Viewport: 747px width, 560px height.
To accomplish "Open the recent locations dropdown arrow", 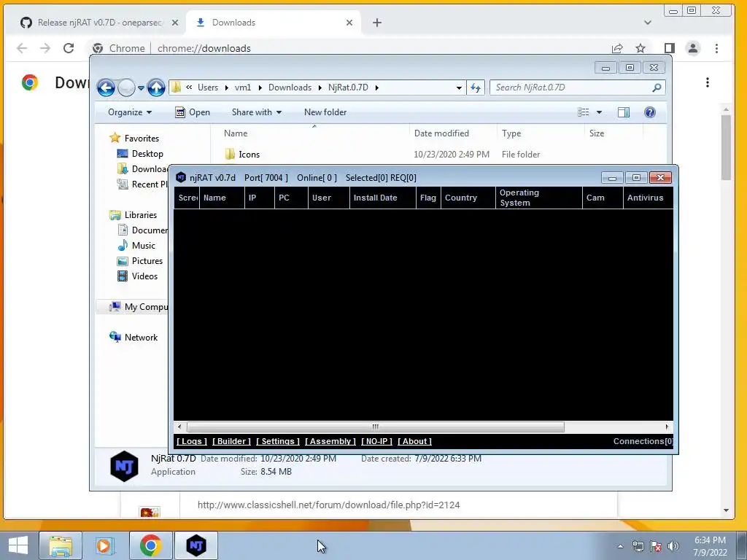I will (141, 88).
